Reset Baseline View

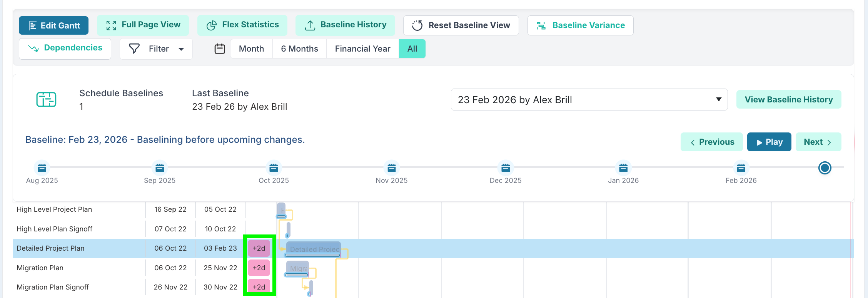tap(461, 25)
